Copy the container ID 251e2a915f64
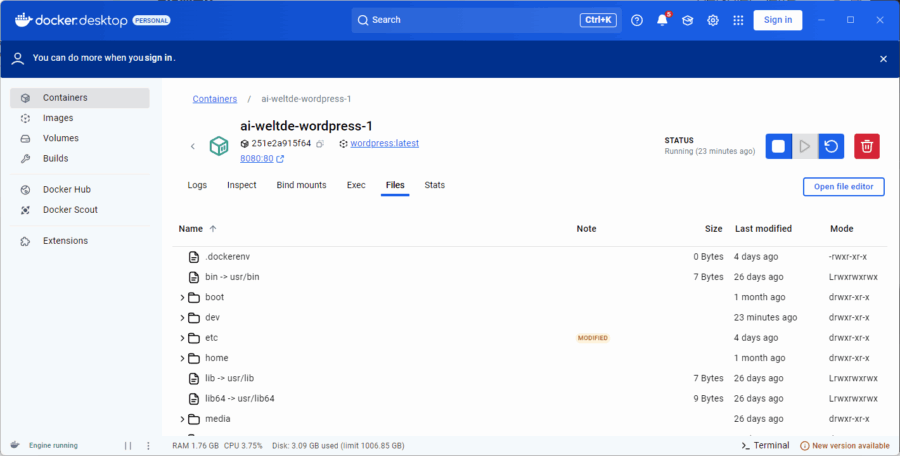900x456 pixels. 320,144
